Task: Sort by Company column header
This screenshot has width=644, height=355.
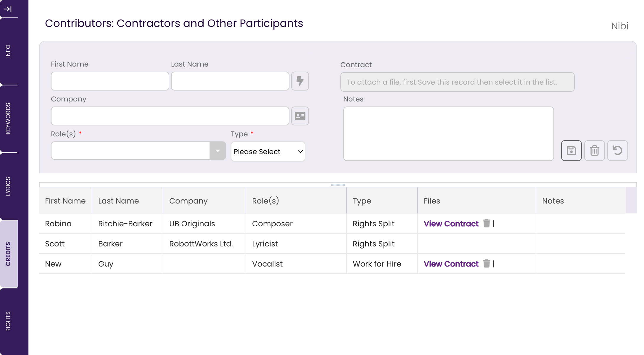Action: [x=205, y=201]
